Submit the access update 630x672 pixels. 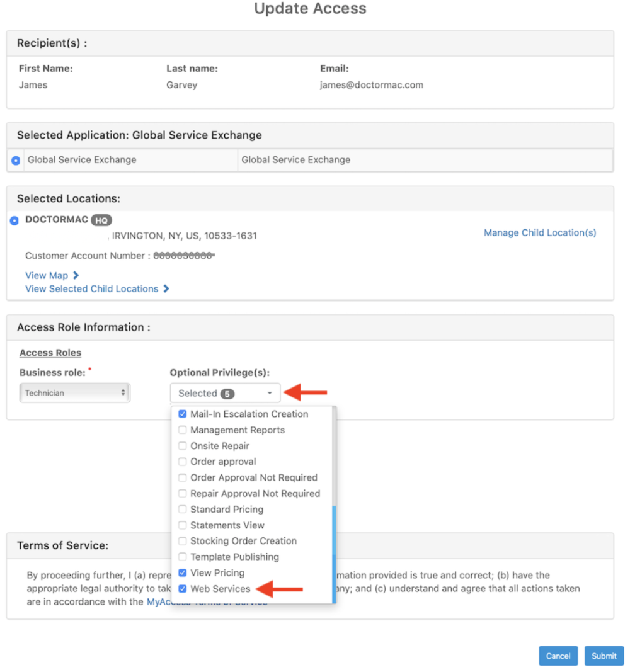click(x=604, y=656)
